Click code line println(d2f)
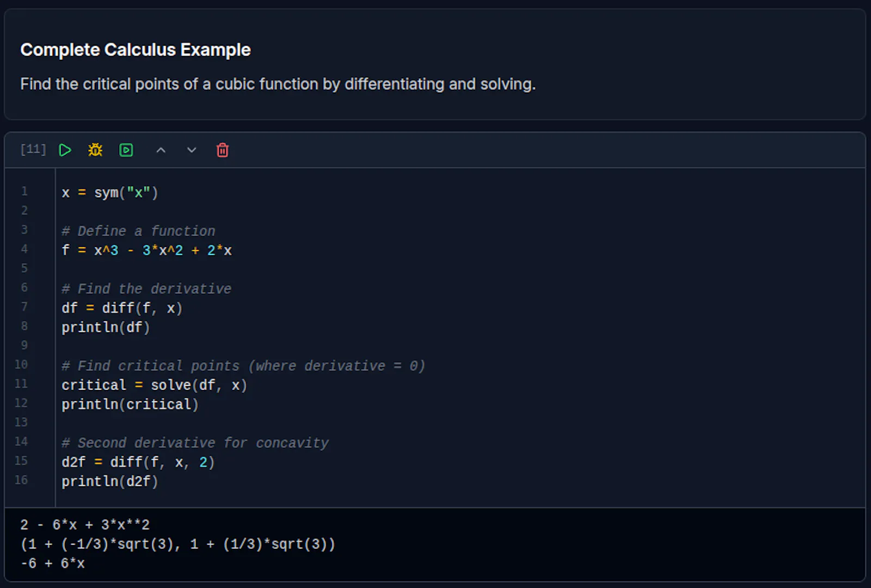Image resolution: width=871 pixels, height=588 pixels. (x=110, y=481)
